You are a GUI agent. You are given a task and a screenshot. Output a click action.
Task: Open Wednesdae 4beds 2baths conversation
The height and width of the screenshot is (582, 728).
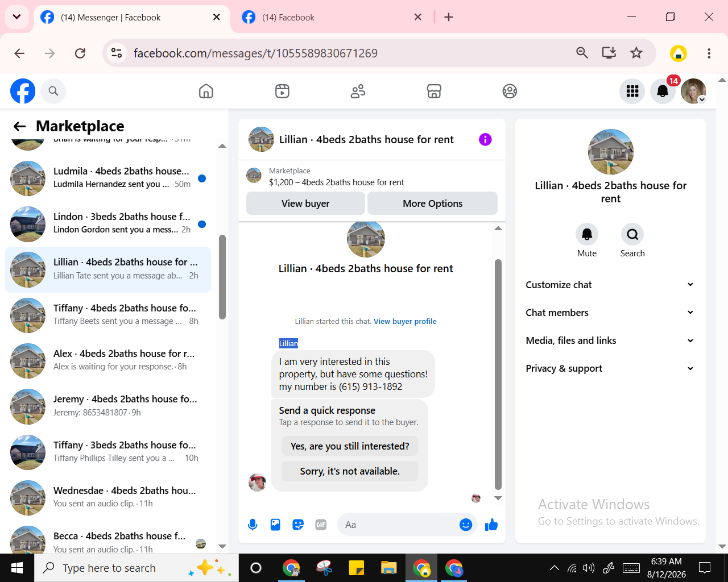pos(108,497)
